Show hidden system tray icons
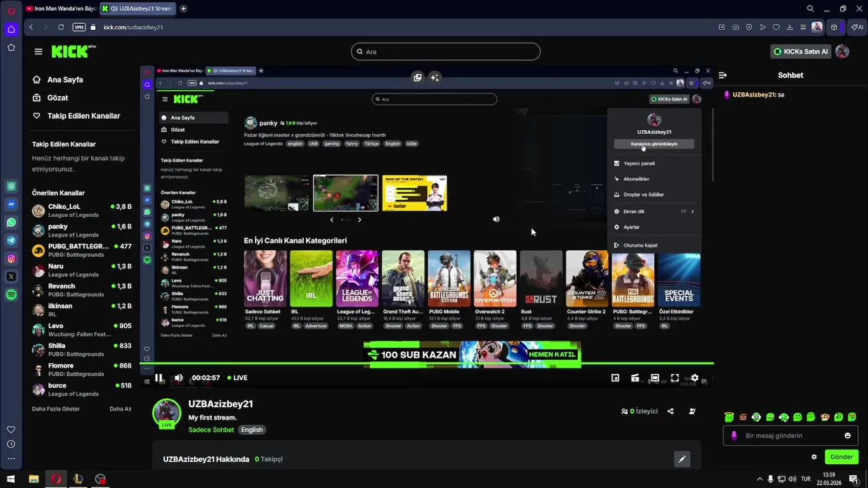Viewport: 868px width, 488px height. (x=759, y=479)
